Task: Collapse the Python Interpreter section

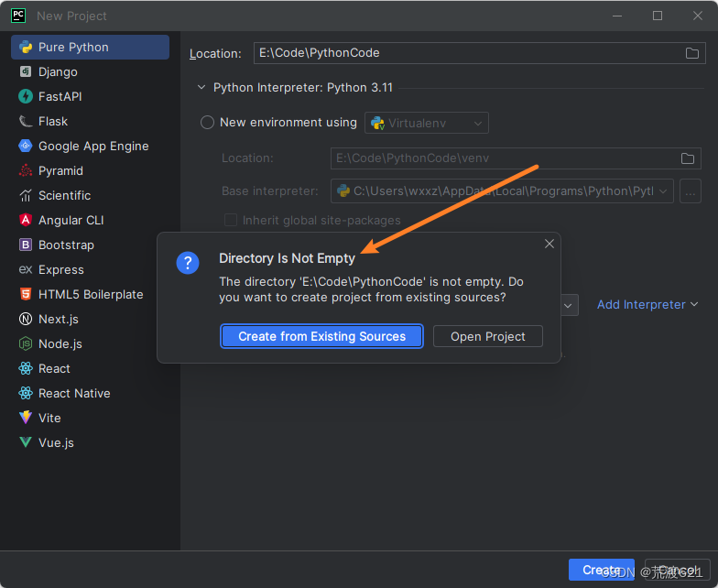Action: click(x=201, y=88)
